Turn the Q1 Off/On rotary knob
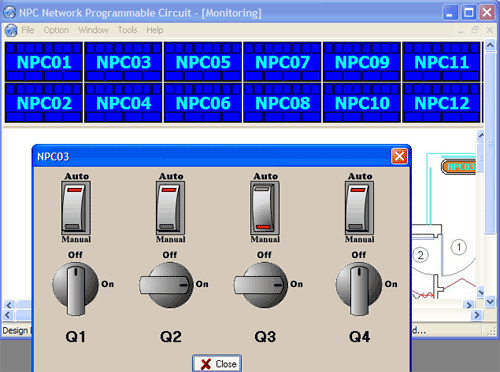 76,288
